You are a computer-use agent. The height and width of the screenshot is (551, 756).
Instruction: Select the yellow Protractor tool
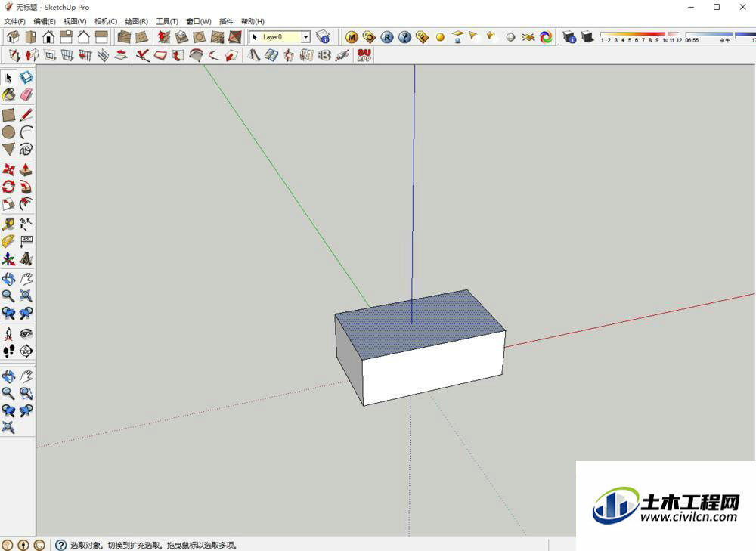[x=8, y=241]
